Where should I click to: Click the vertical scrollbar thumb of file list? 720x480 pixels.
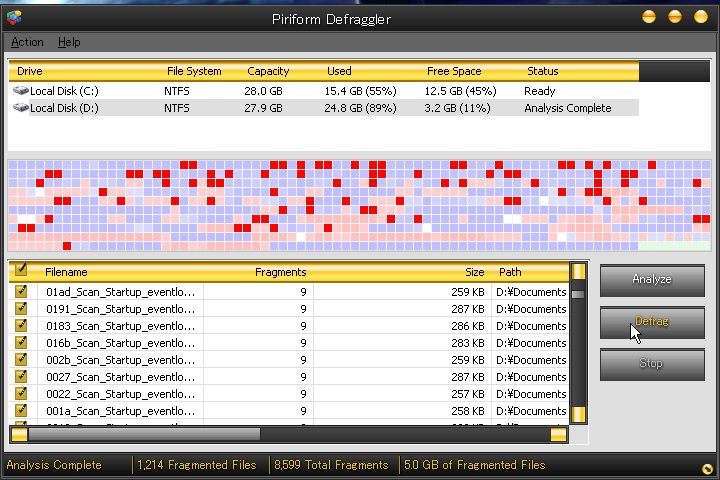click(579, 294)
